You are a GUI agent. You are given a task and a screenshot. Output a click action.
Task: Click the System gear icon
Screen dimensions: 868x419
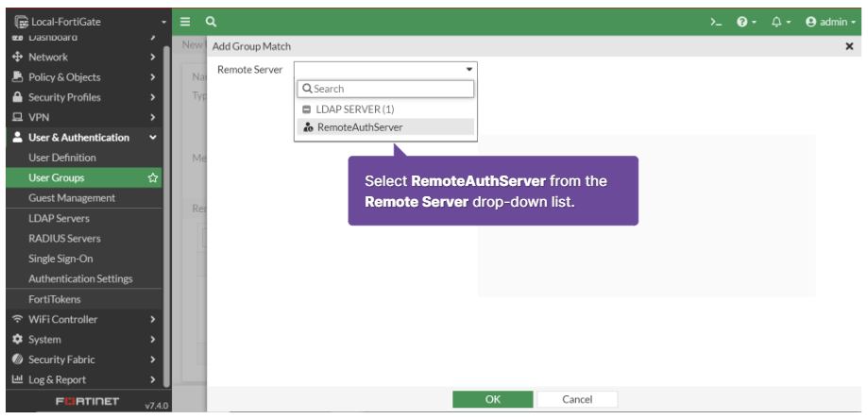(17, 339)
